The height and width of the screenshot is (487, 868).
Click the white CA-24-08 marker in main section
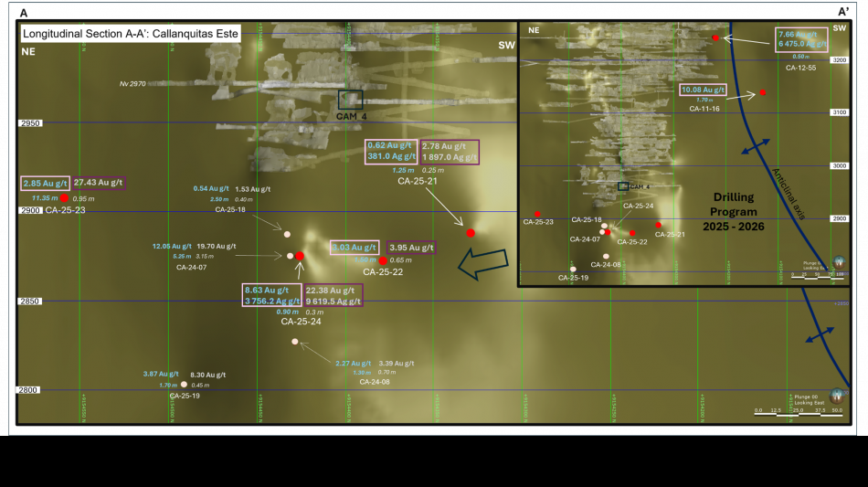[x=294, y=342]
